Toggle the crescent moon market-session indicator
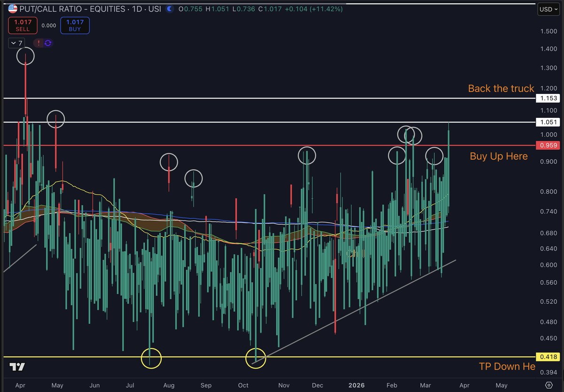Viewport: 564px width, 392px height. click(x=169, y=8)
